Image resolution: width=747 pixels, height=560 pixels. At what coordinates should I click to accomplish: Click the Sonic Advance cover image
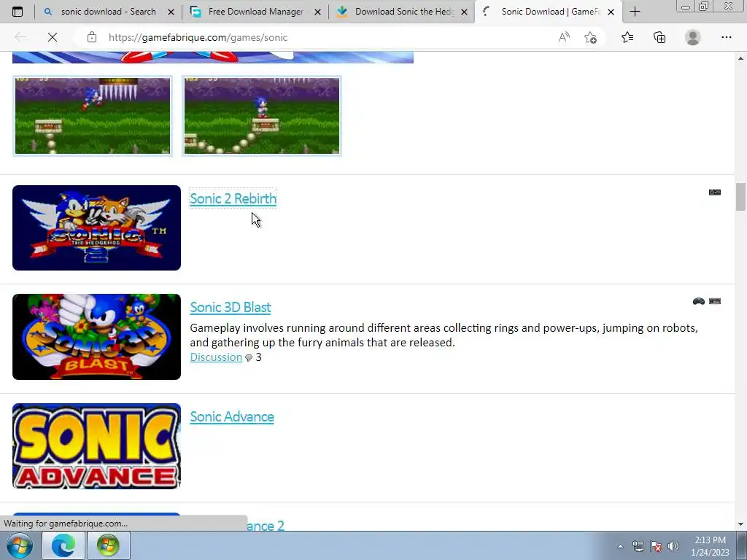click(x=97, y=446)
